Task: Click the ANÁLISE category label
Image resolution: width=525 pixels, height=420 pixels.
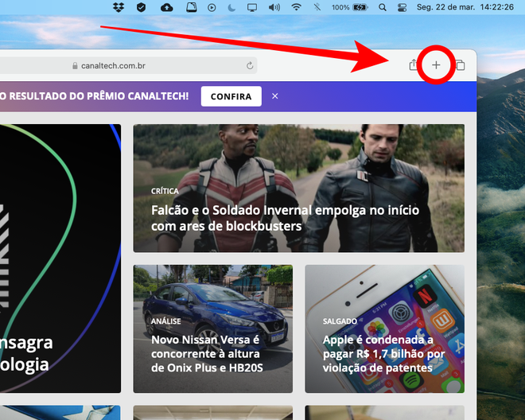Action: pyautogui.click(x=165, y=321)
